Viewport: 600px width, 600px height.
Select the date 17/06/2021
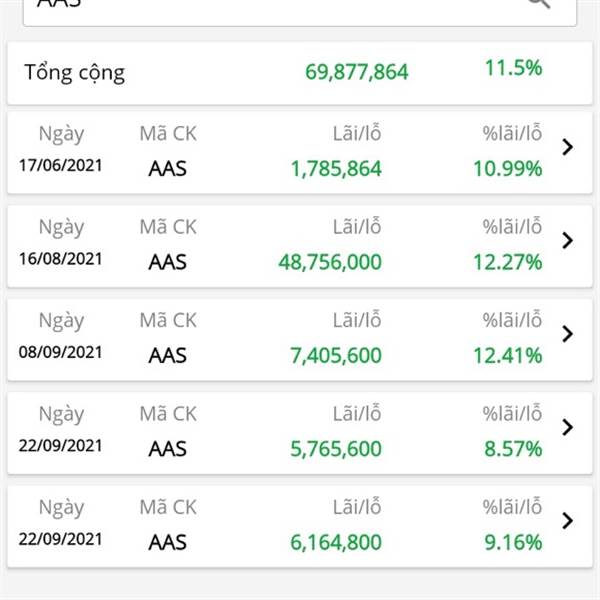(x=60, y=166)
